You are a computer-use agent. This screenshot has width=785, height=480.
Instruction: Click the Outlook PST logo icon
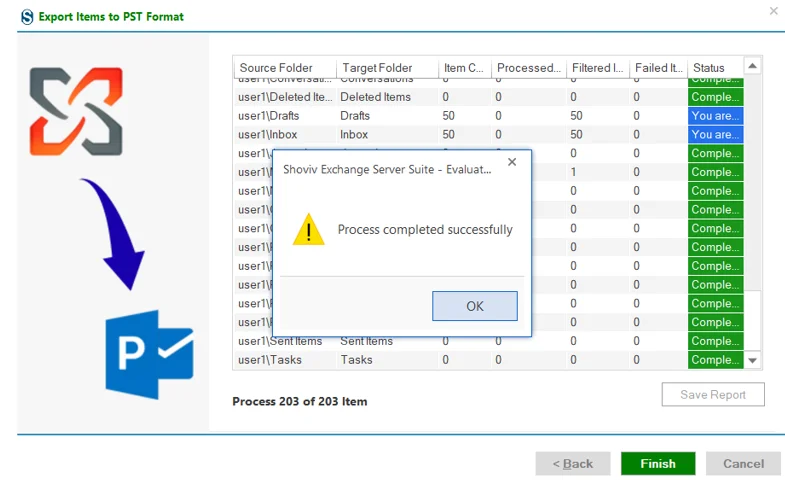pyautogui.click(x=149, y=354)
